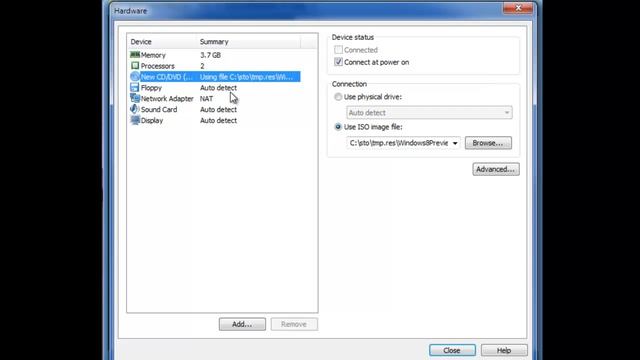Click the Floppy drive icon

click(x=135, y=87)
